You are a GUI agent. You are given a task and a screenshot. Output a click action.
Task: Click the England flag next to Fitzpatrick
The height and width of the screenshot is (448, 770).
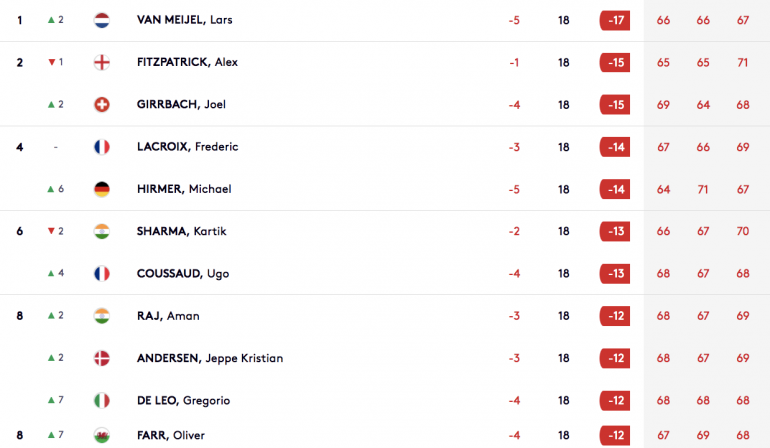(x=102, y=62)
